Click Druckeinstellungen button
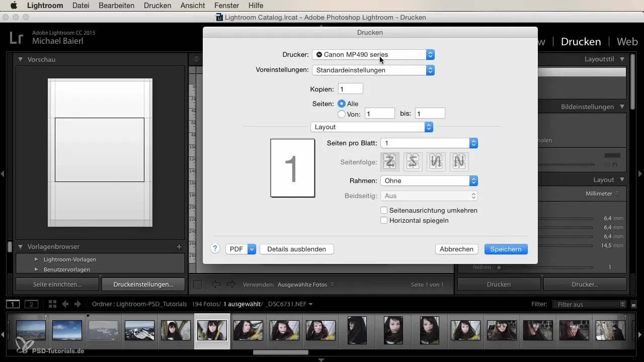The height and width of the screenshot is (362, 644). coord(143,284)
